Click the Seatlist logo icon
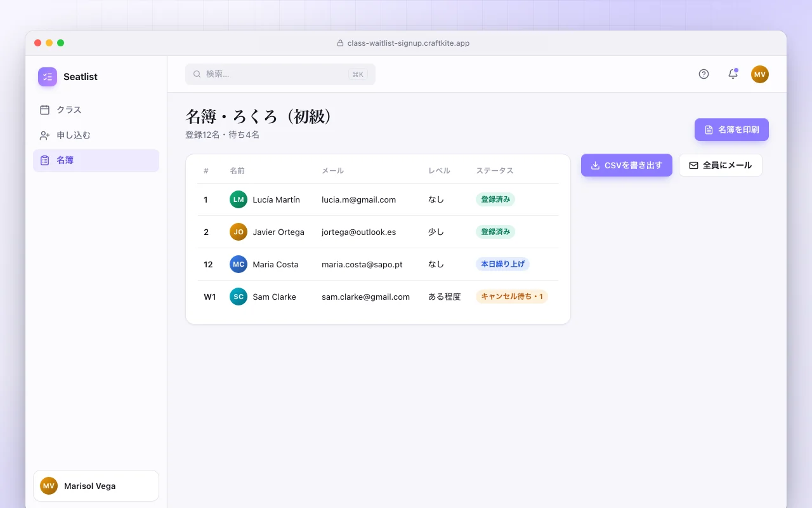The image size is (812, 508). [48, 77]
